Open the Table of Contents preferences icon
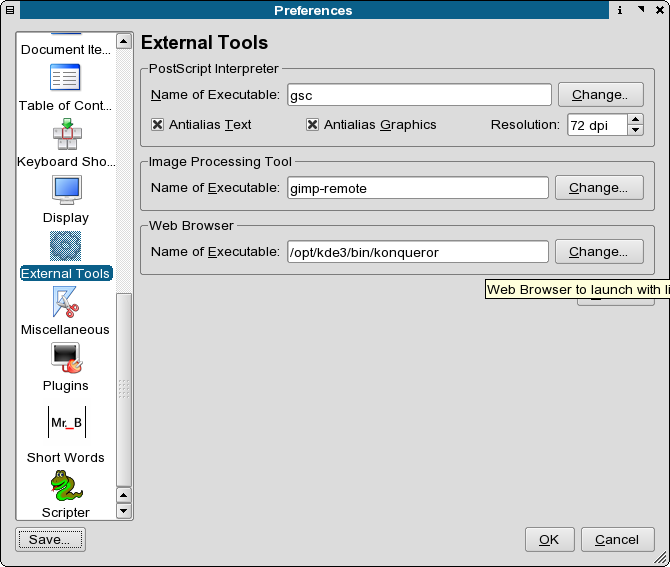 (x=65, y=78)
